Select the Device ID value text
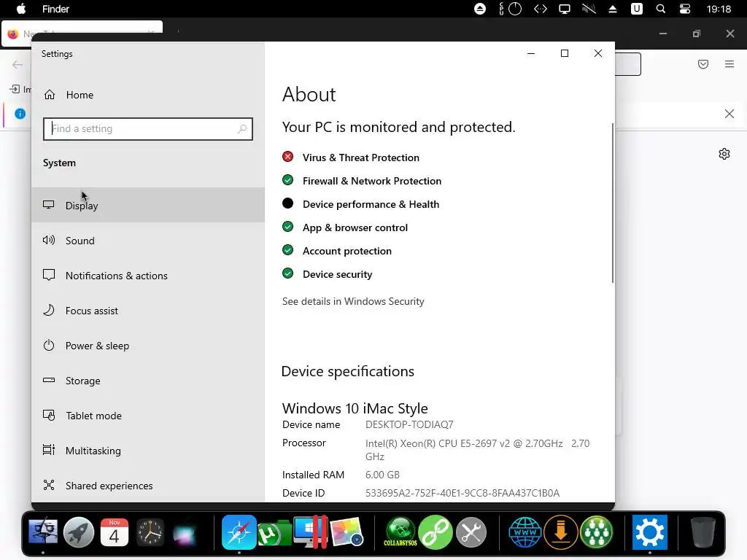 (x=462, y=493)
